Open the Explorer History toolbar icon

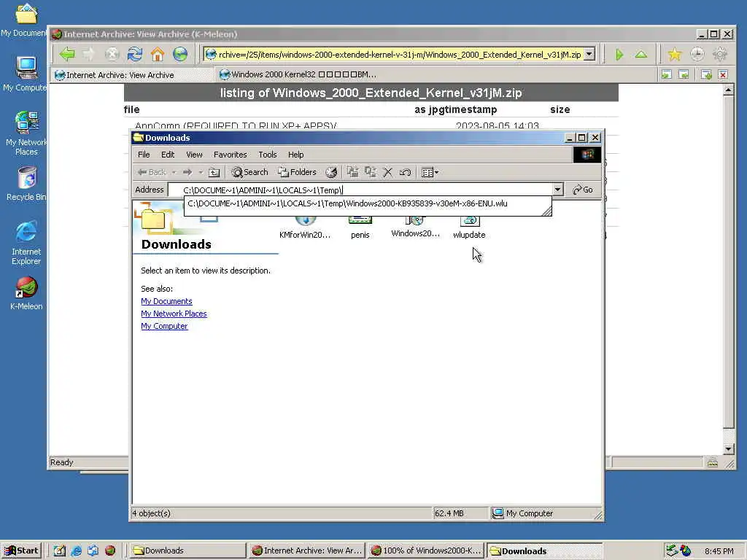pos(331,172)
